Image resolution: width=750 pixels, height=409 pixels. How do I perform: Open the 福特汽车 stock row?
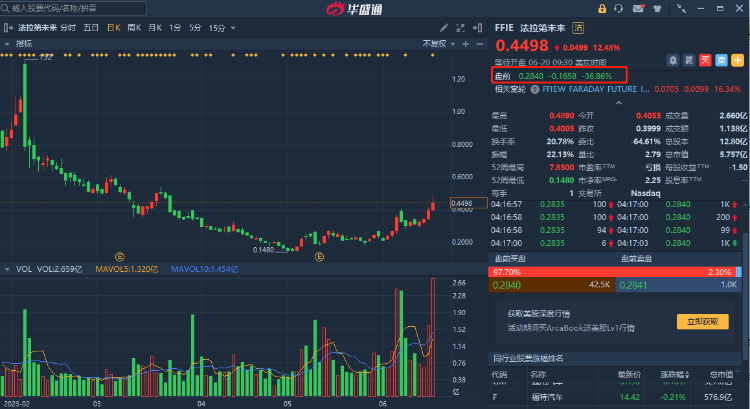point(615,397)
